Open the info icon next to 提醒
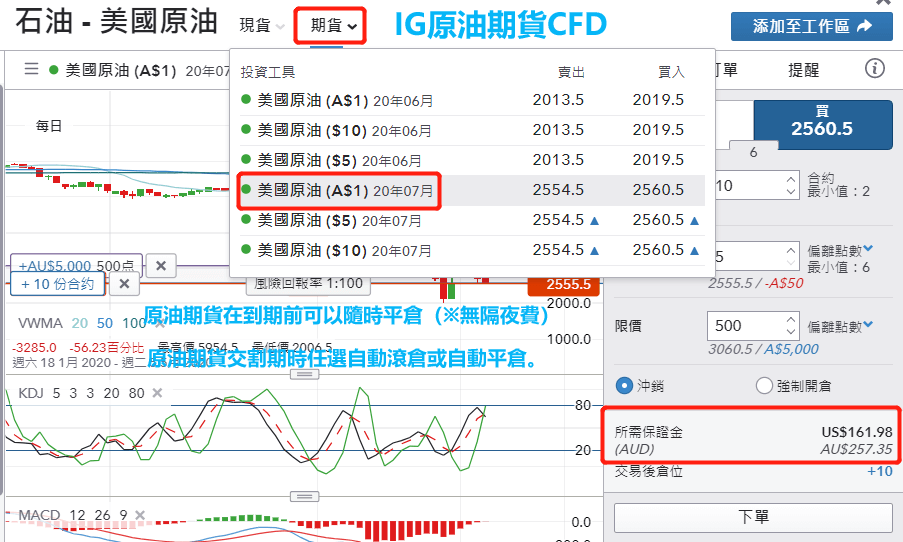Viewport: 903px width, 542px height. pos(874,69)
